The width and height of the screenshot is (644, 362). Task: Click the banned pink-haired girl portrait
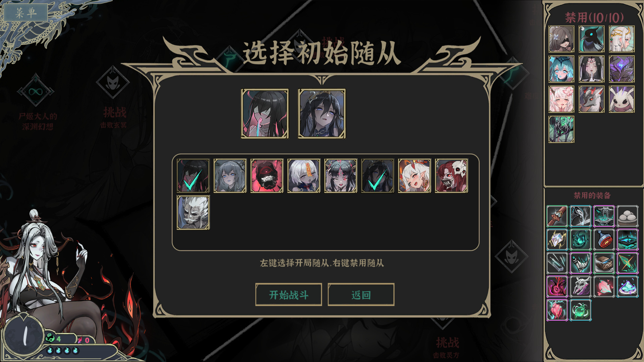pos(561,99)
